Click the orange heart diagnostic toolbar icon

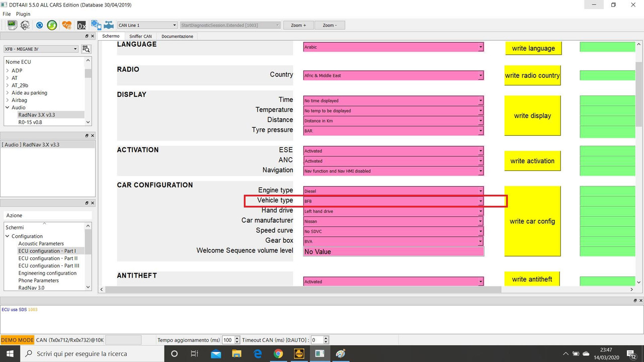pyautogui.click(x=67, y=25)
